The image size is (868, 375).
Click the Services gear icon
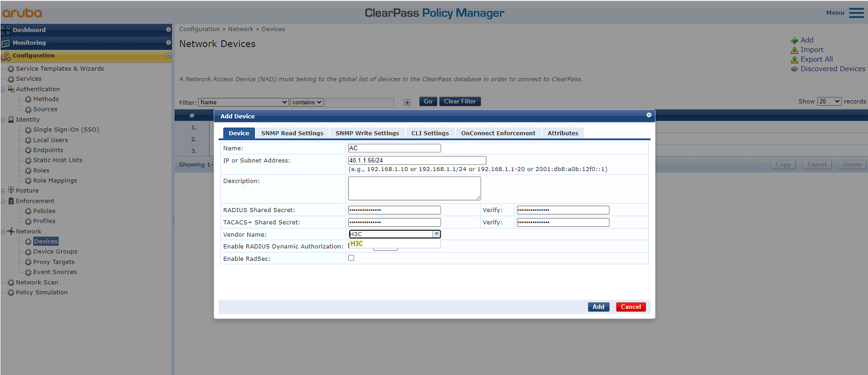[11, 79]
